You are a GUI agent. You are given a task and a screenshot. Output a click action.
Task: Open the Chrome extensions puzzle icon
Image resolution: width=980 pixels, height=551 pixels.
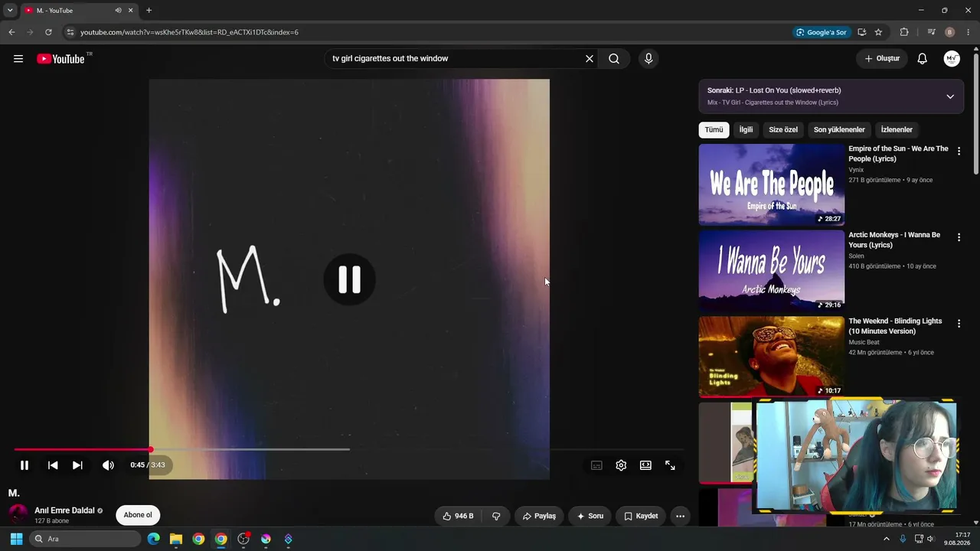(x=904, y=32)
